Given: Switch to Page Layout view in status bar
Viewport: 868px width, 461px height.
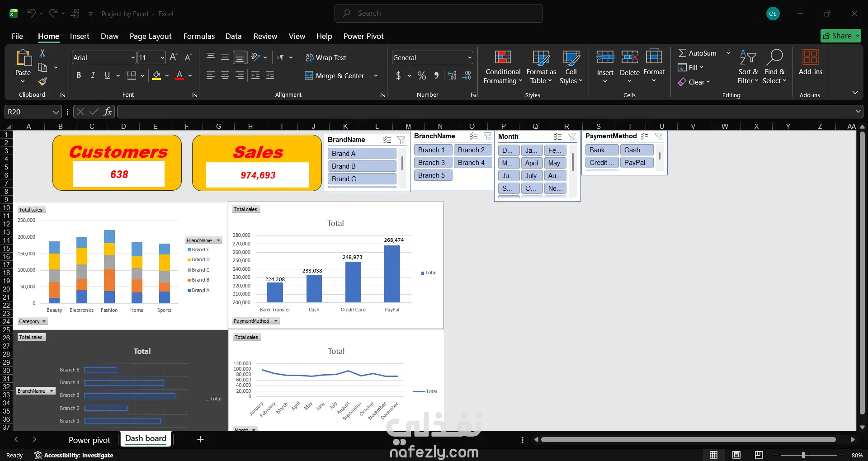Looking at the screenshot, I should pyautogui.click(x=736, y=455).
